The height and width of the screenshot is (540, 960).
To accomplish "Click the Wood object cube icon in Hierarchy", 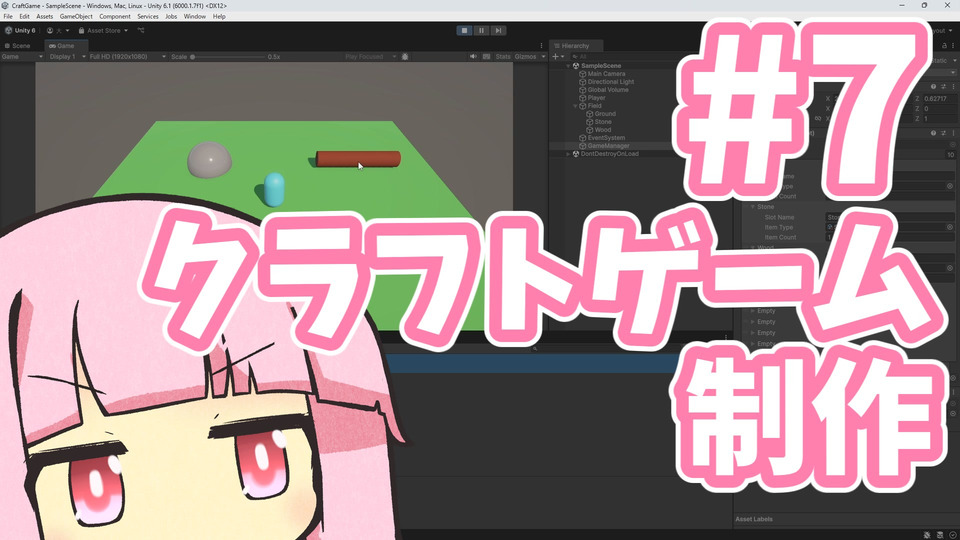I will click(590, 130).
